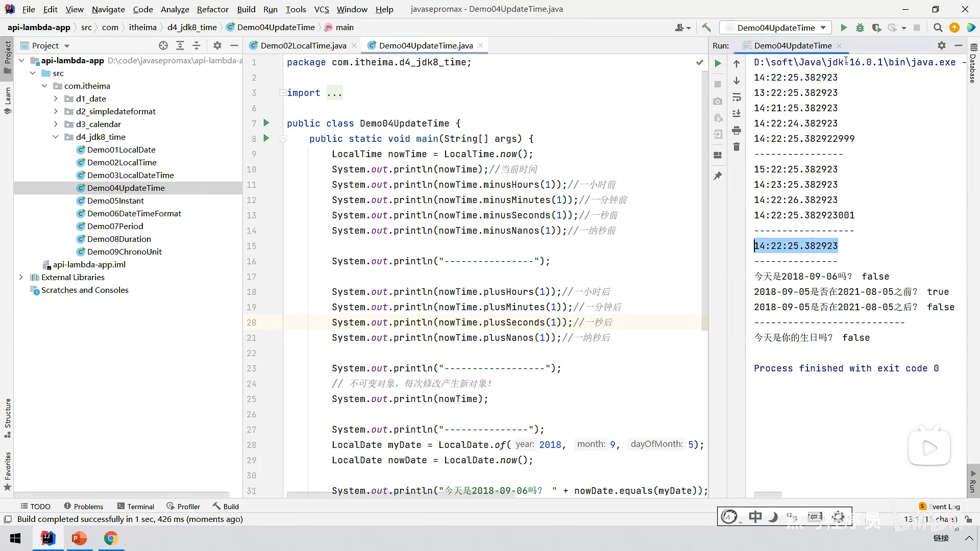
Task: Click the print console output icon
Action: (736, 131)
